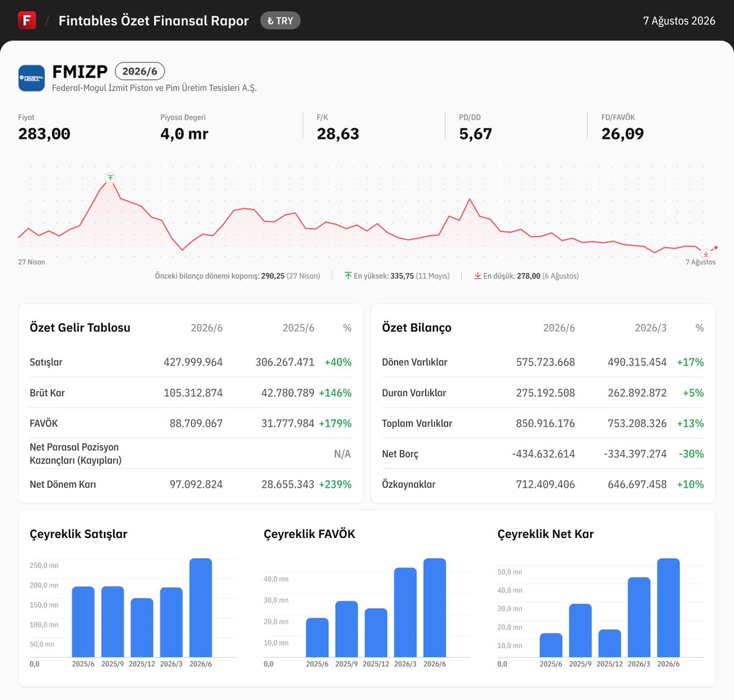Click the Duran Varlıklar +5% change

pos(694,392)
